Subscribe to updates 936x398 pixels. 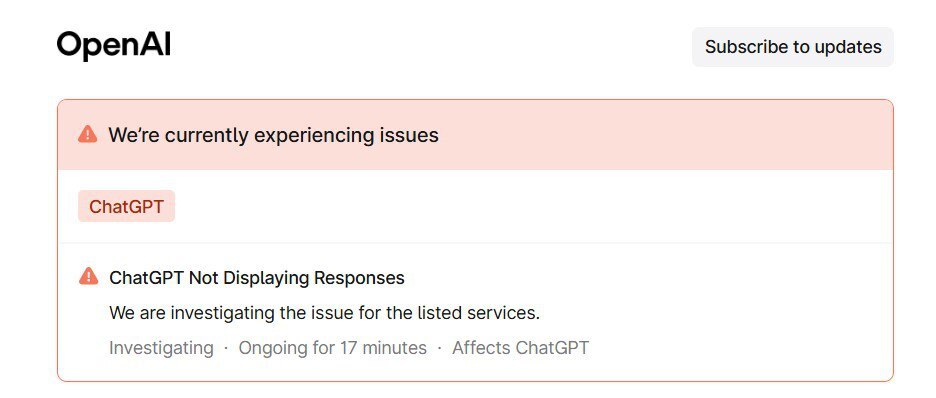coord(793,47)
